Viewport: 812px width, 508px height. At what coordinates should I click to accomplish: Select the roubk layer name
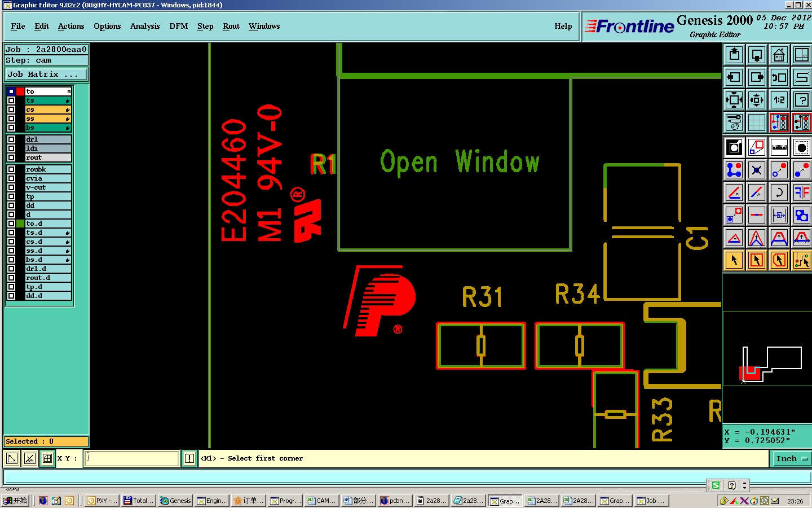coord(48,169)
